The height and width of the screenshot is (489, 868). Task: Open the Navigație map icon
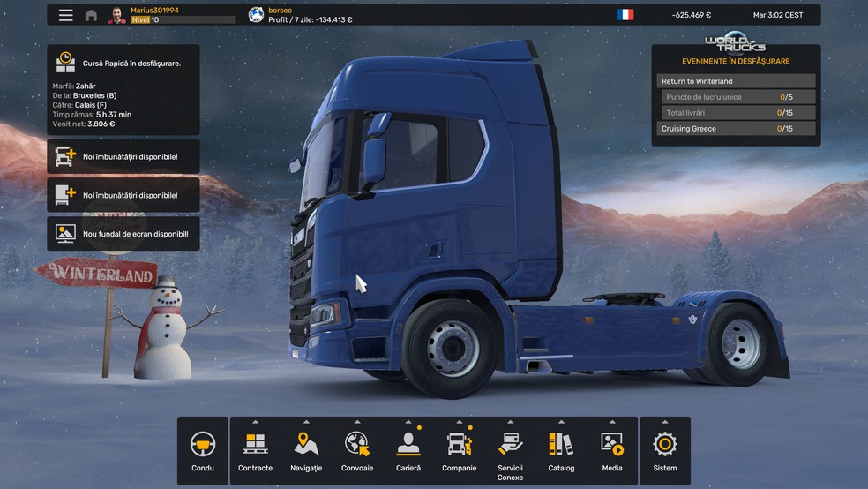306,445
